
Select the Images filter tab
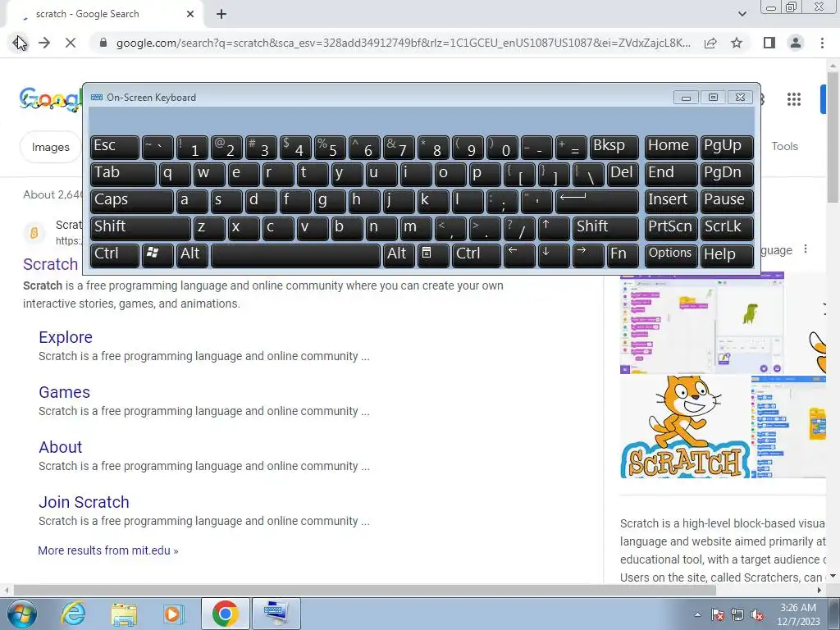[x=50, y=147]
